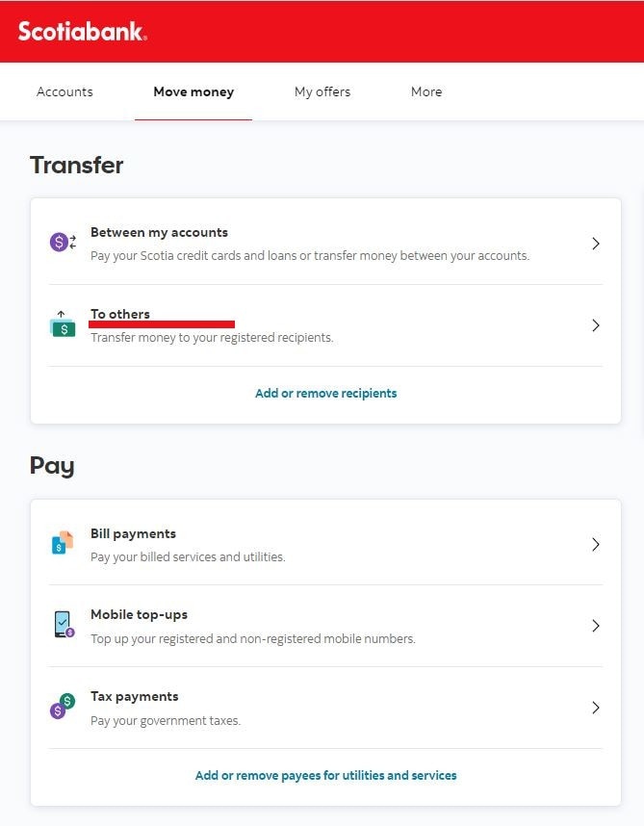Expand the To others chevron arrow

pyautogui.click(x=596, y=325)
